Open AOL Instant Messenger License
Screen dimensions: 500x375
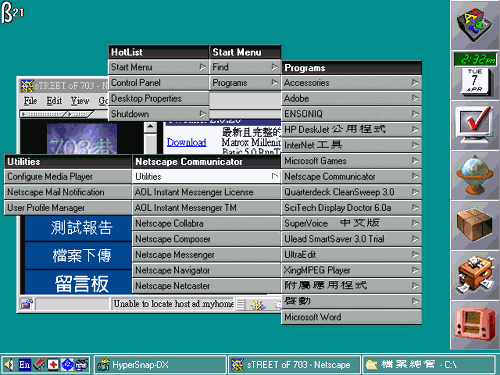[x=206, y=192]
